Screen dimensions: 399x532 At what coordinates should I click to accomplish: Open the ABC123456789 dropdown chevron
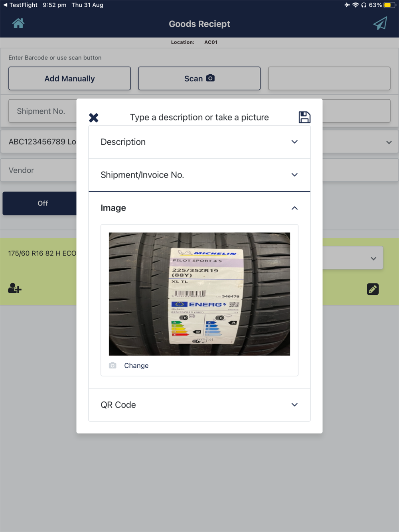[389, 142]
